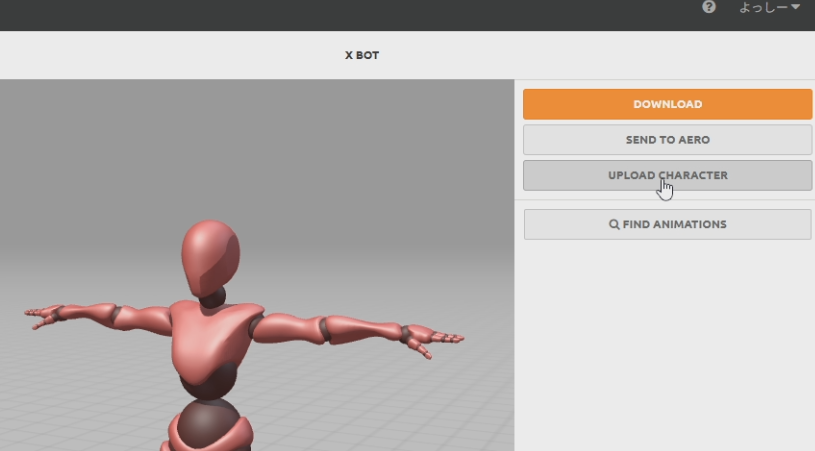Click the orange DOWNLOAD button
Image resolution: width=815 pixels, height=451 pixels.
pyautogui.click(x=667, y=104)
